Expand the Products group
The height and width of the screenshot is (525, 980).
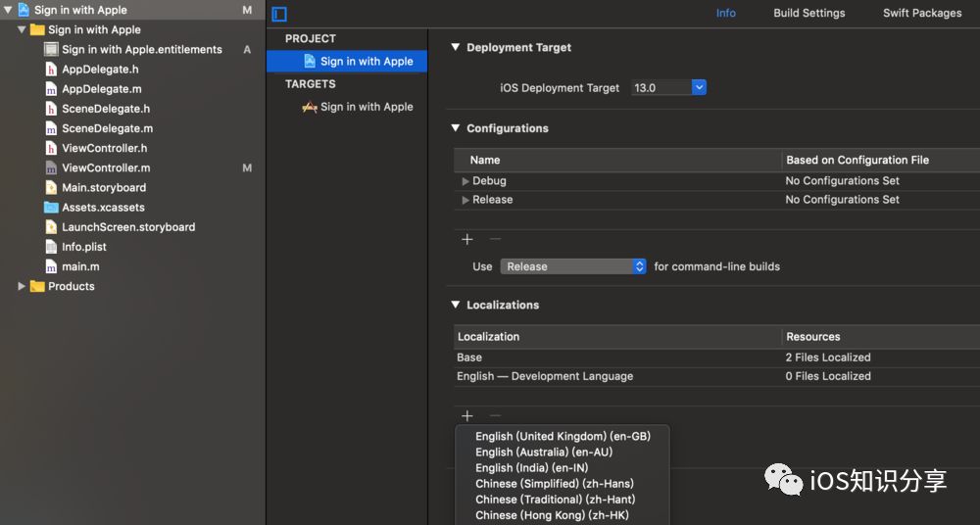22,286
